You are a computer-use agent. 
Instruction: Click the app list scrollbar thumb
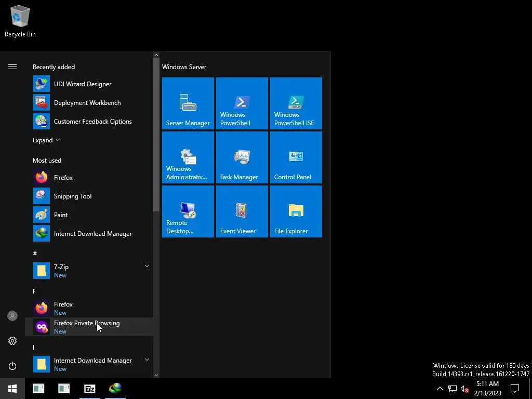click(156, 135)
